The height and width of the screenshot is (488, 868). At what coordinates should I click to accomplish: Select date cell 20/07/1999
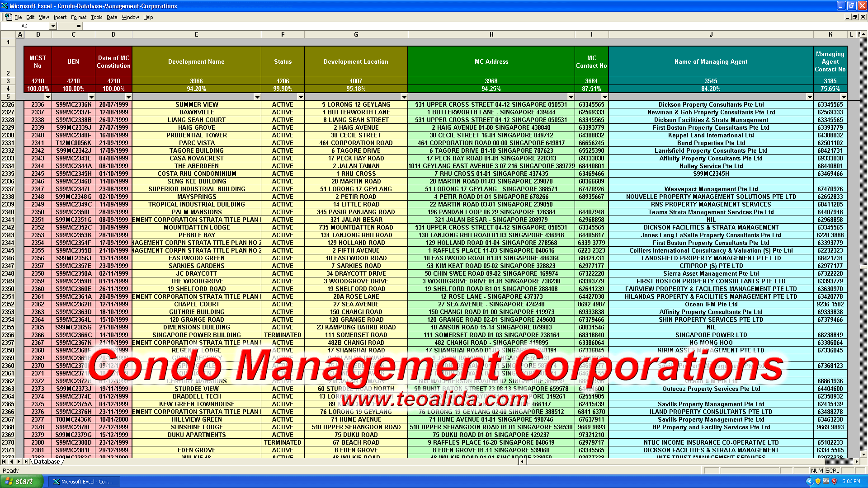coord(113,104)
